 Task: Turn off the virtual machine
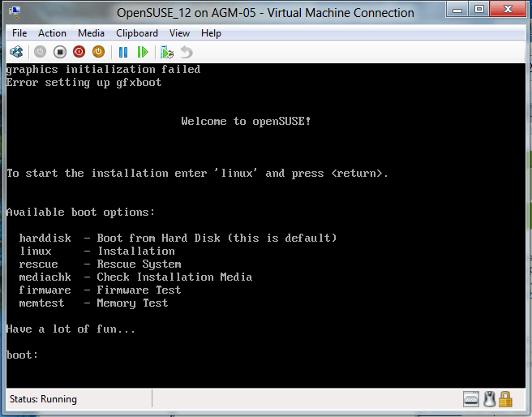[59, 52]
